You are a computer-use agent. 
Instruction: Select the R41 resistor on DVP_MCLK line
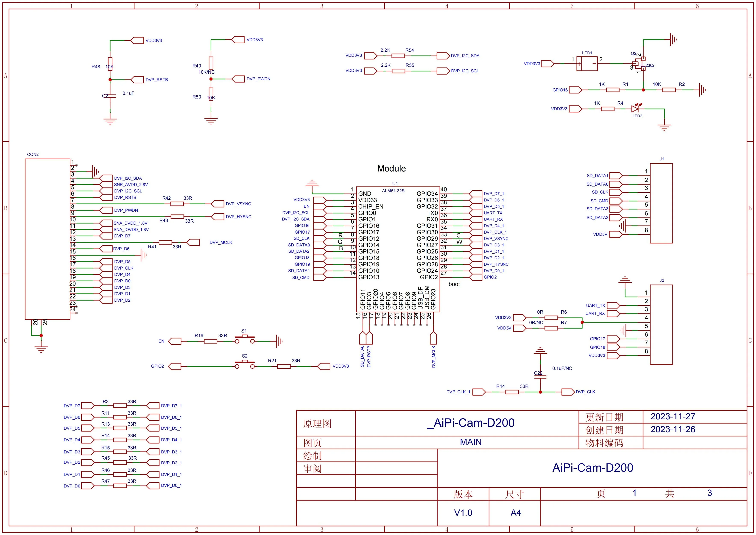pos(165,243)
